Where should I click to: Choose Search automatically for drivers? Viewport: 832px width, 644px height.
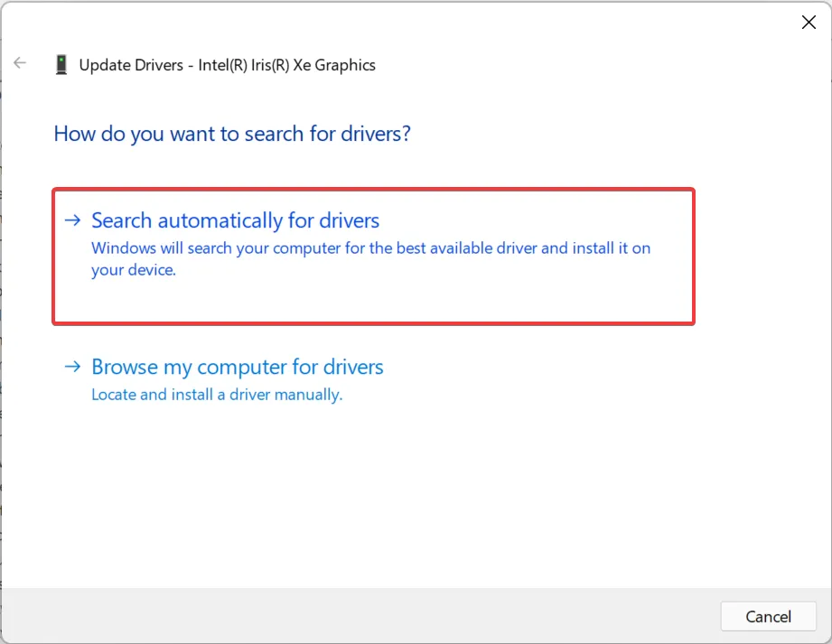pos(235,220)
